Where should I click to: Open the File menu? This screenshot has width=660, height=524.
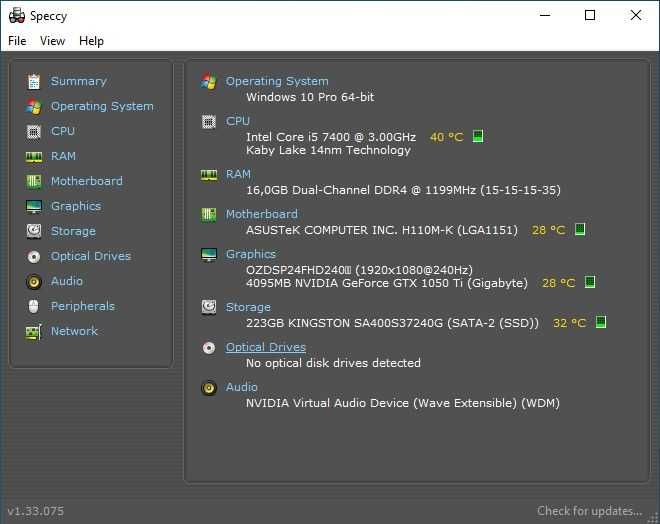(x=17, y=41)
